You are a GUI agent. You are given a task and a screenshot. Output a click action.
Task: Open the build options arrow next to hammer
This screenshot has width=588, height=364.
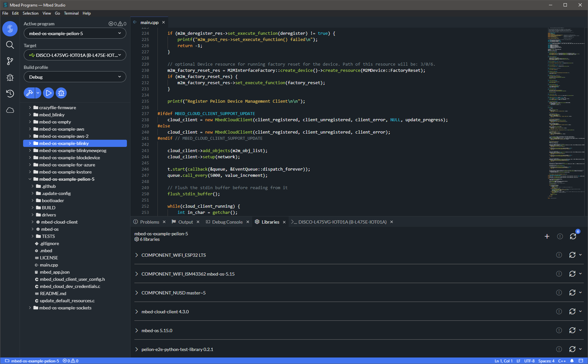click(38, 93)
